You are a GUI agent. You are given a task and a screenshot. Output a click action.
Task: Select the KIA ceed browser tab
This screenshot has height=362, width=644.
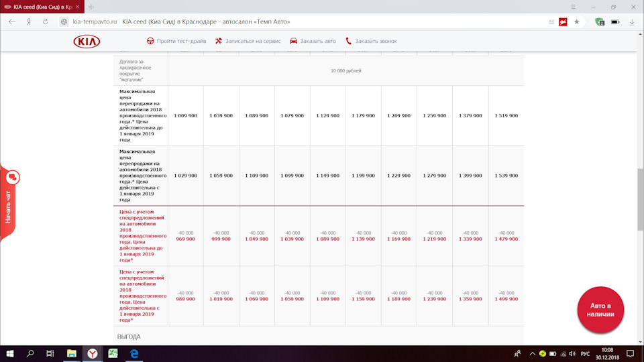click(42, 7)
